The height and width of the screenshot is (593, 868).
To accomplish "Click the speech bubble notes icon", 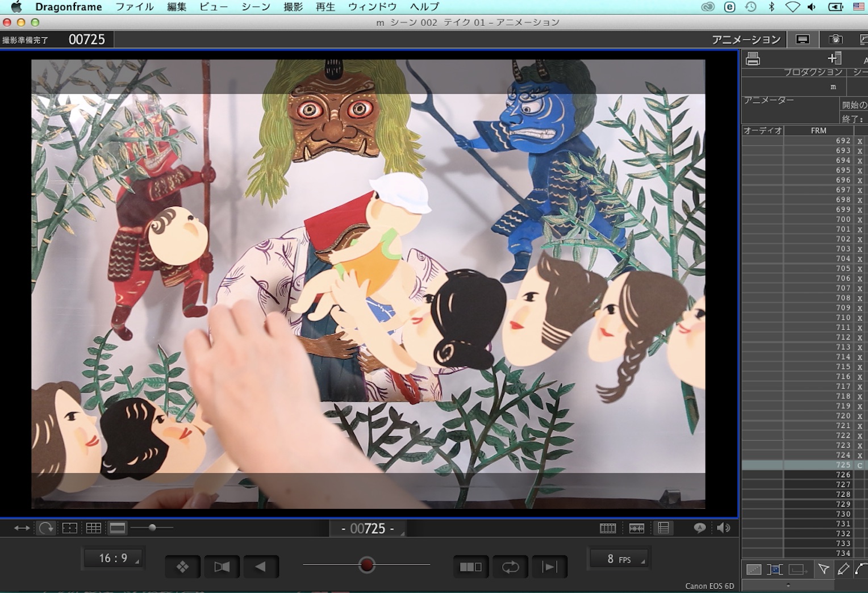I will [699, 528].
